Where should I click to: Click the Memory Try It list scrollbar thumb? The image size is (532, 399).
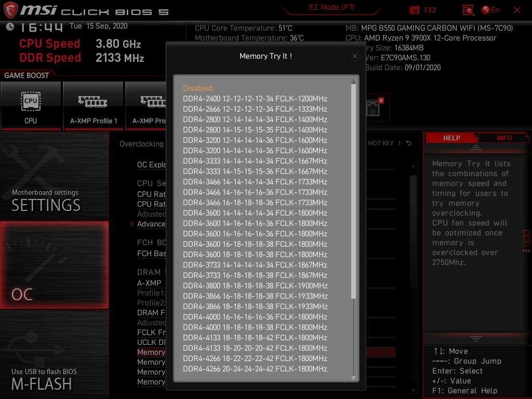tap(353, 192)
